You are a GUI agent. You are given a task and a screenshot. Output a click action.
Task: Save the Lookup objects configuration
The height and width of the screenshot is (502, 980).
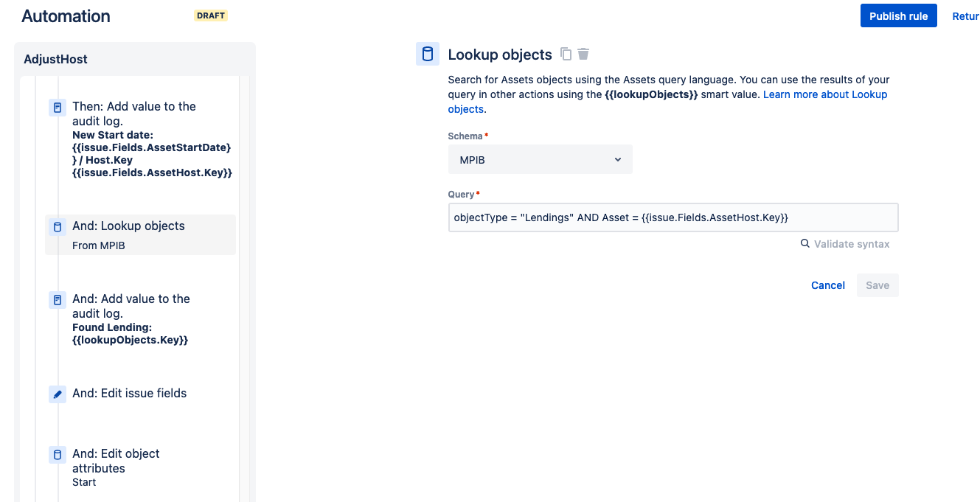pyautogui.click(x=878, y=285)
